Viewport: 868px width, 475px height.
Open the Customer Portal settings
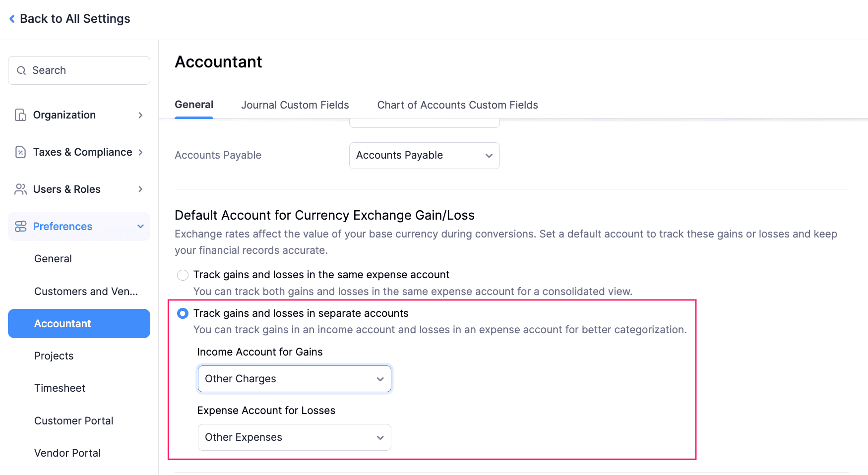click(73, 420)
